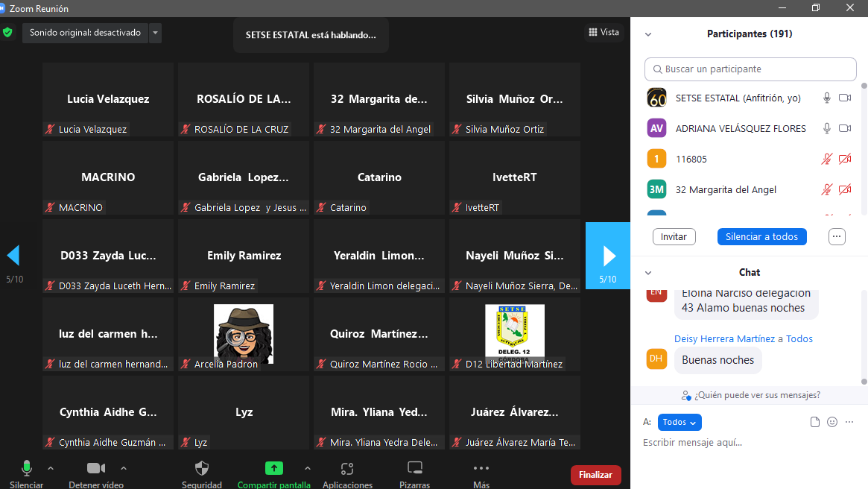Viewport: 868px width, 489px height.
Task: Start Compartir pantalla screen sharing
Action: click(x=273, y=475)
